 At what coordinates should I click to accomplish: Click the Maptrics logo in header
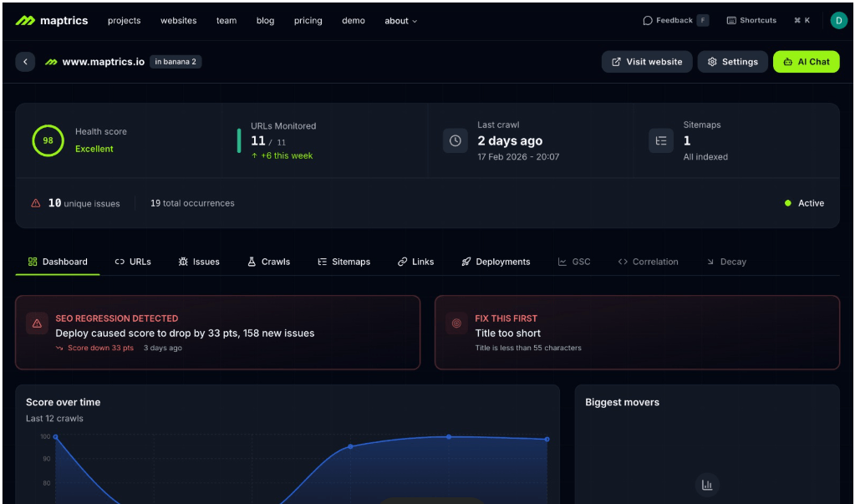coord(52,21)
